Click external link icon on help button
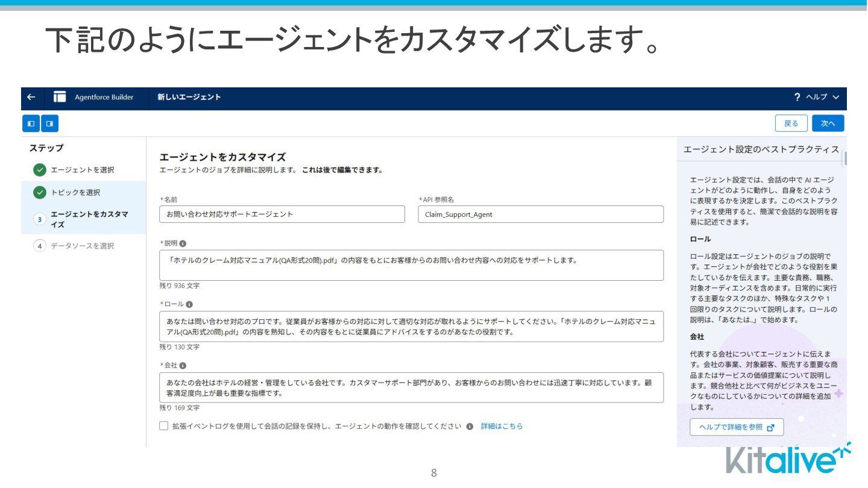 coord(770,428)
